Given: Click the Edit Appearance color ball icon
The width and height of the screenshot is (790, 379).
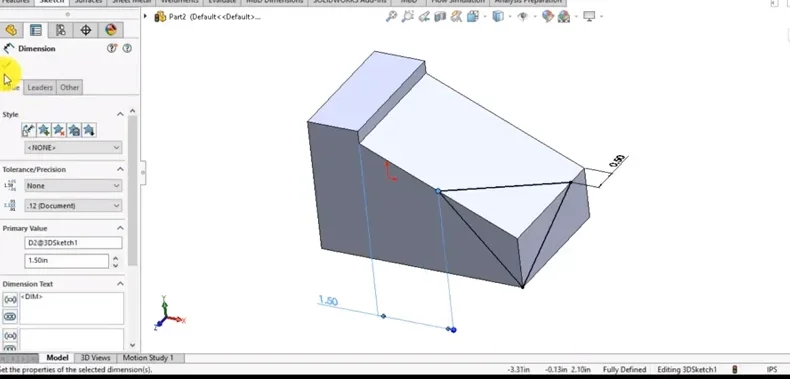Looking at the screenshot, I should click(x=547, y=17).
